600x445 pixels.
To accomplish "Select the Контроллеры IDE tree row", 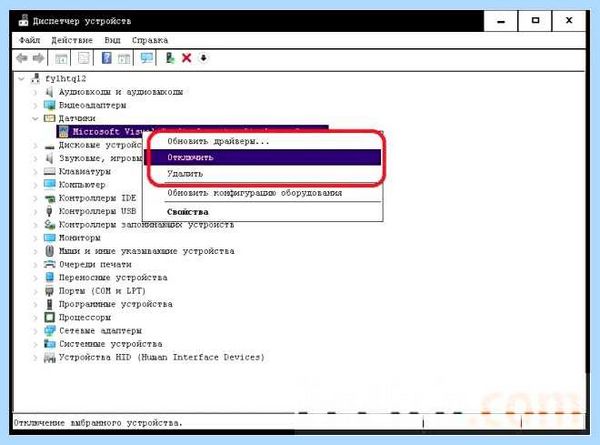I will pos(90,198).
